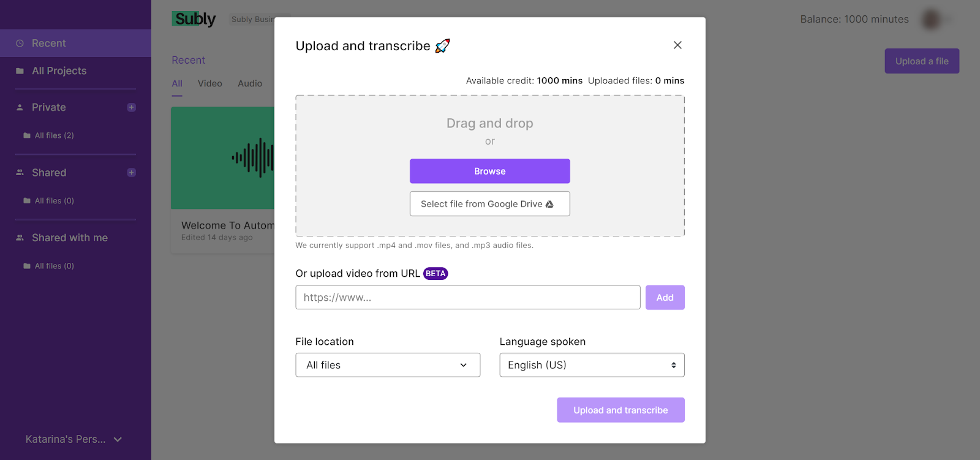Viewport: 980px width, 460px height.
Task: Click the Subly logo
Action: (x=194, y=19)
